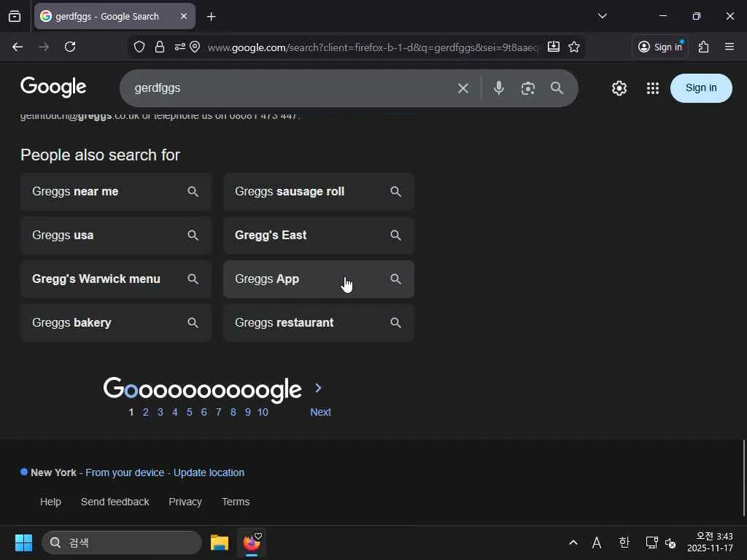Search by image with camera lens icon
The width and height of the screenshot is (747, 560).
[x=528, y=88]
